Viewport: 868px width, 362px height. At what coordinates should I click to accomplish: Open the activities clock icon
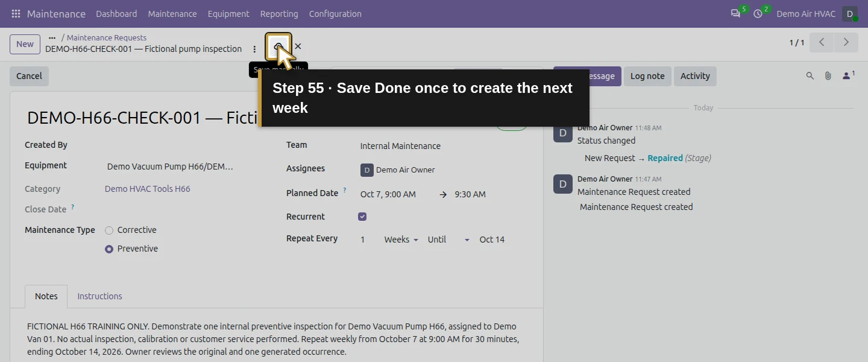pyautogui.click(x=758, y=13)
